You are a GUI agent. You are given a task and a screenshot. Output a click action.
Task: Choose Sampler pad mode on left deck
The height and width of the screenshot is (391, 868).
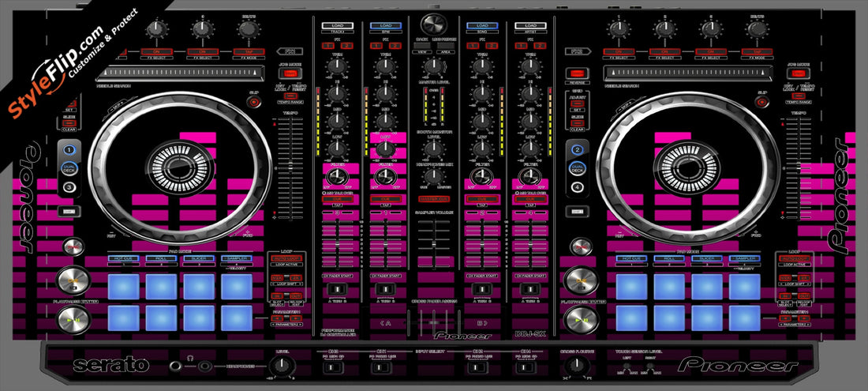coord(237,258)
